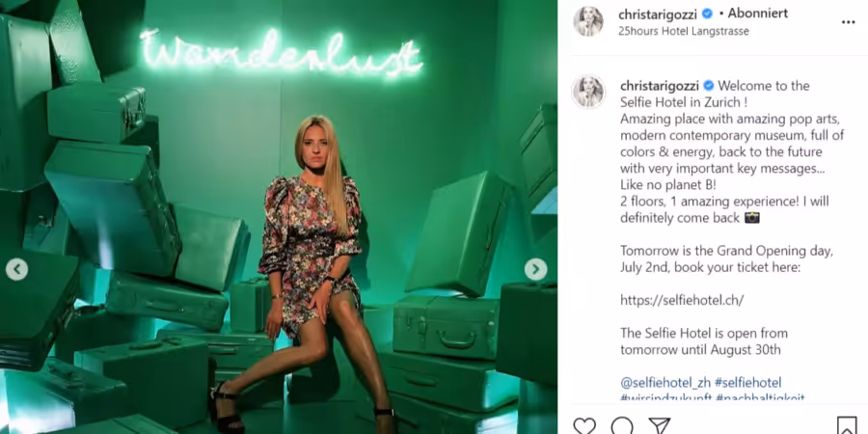Open the #nachhaltigkeit hashtag
The image size is (868, 434).
tap(759, 397)
